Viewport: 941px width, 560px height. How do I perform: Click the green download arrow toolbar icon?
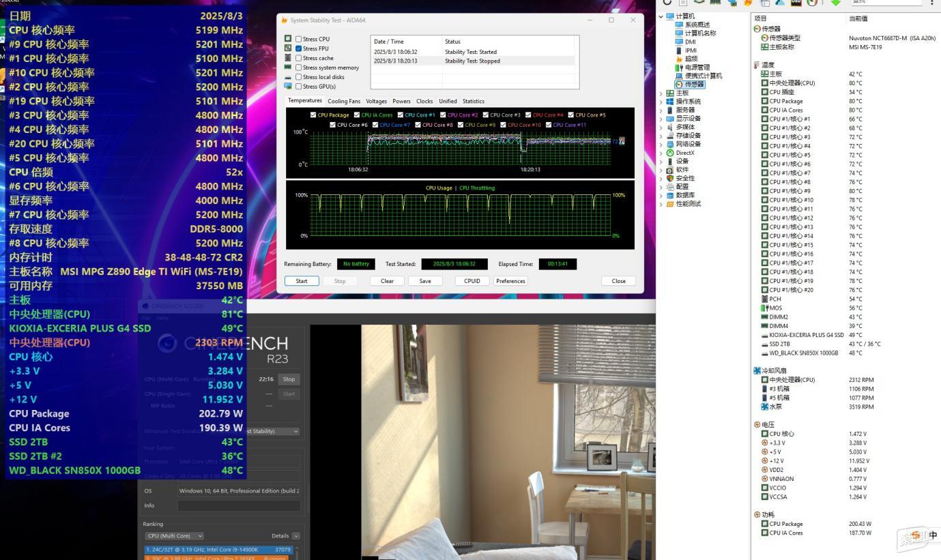(x=835, y=2)
